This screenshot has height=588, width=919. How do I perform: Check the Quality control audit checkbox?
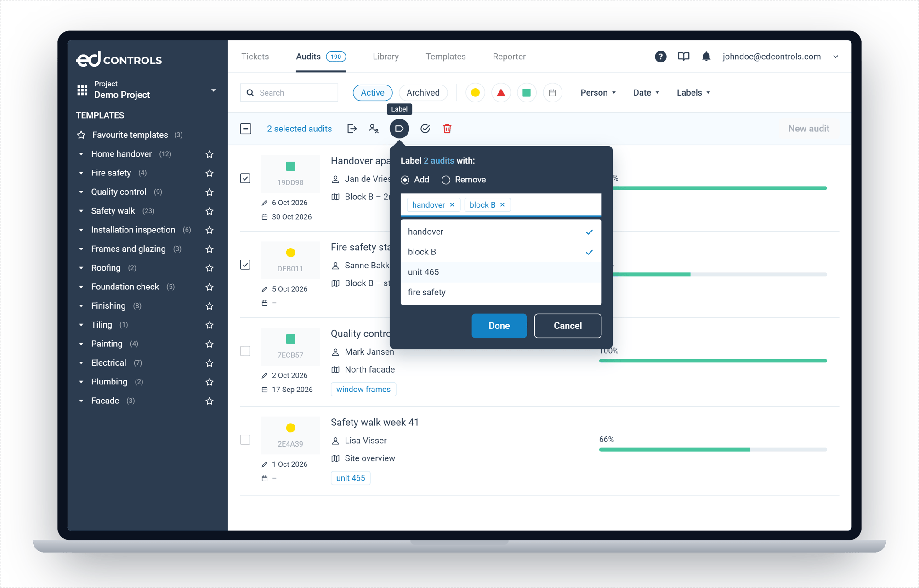(x=245, y=351)
